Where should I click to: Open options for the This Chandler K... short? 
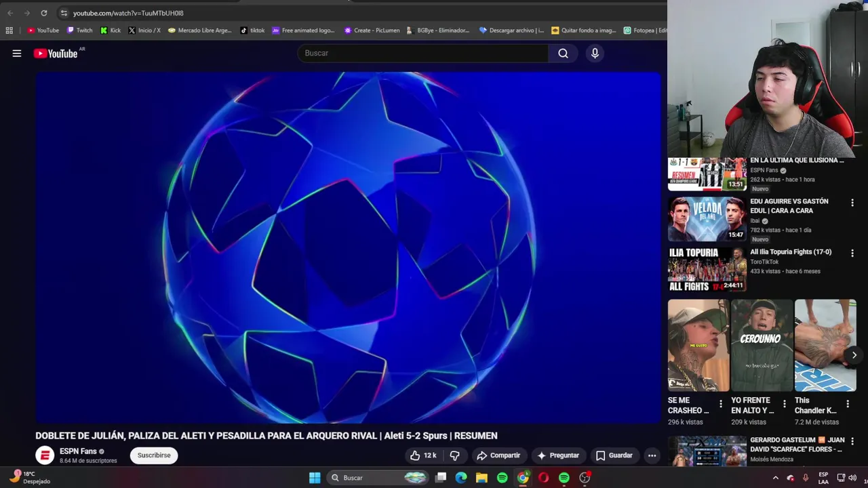point(848,404)
